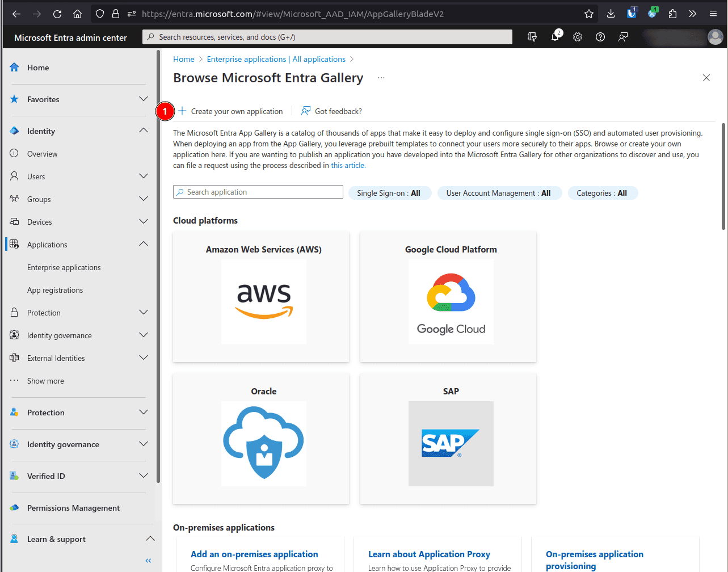Expand the Groups menu chevron
Viewport: 728px width, 572px height.
coord(144,199)
